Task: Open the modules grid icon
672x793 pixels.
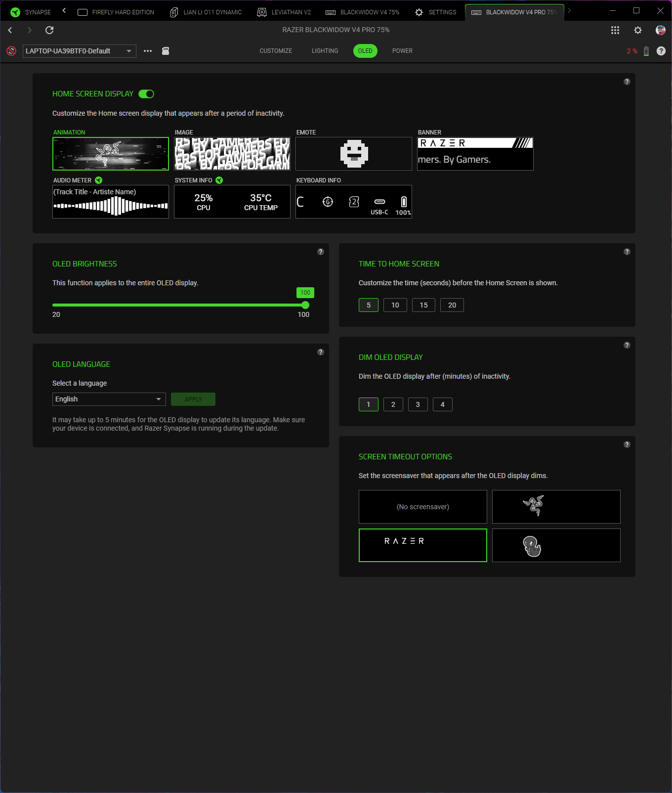Action: (x=615, y=30)
